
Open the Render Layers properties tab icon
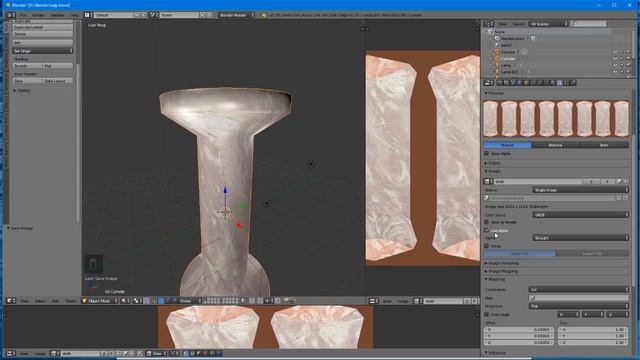click(506, 83)
